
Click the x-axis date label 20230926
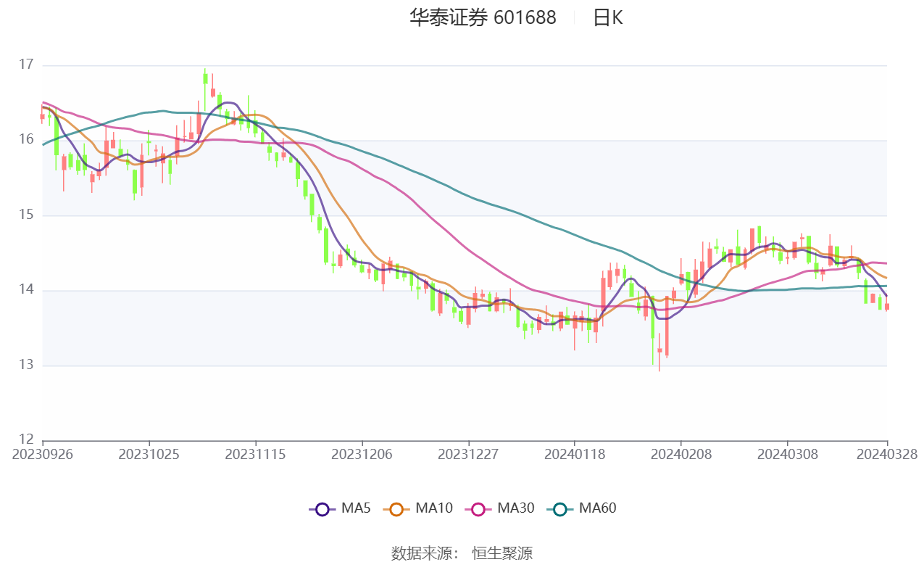pyautogui.click(x=43, y=454)
